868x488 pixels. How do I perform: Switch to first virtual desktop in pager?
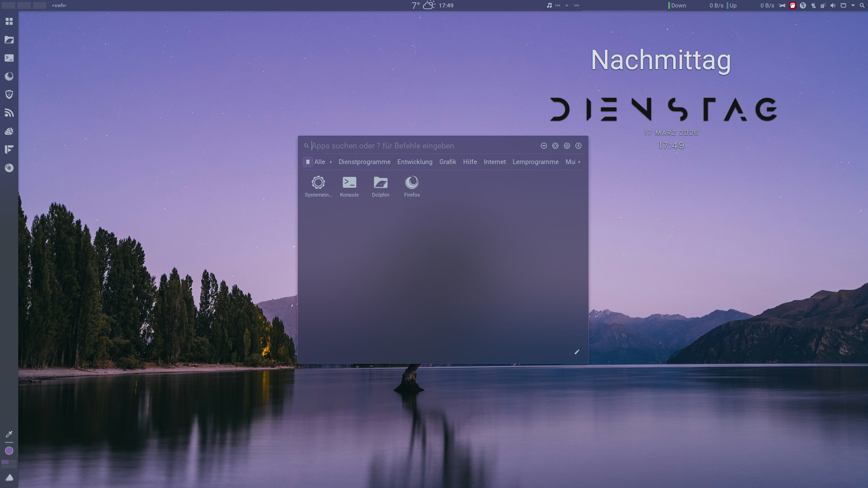[x=9, y=5]
